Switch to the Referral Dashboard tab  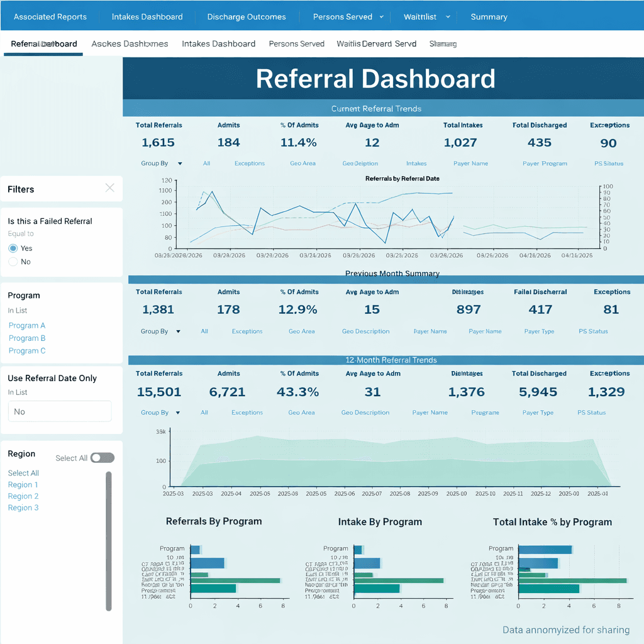pyautogui.click(x=44, y=43)
